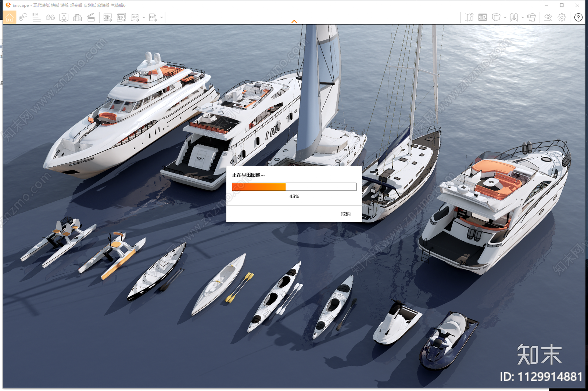
Task: Open General Settings gear icon
Action: tap(562, 17)
